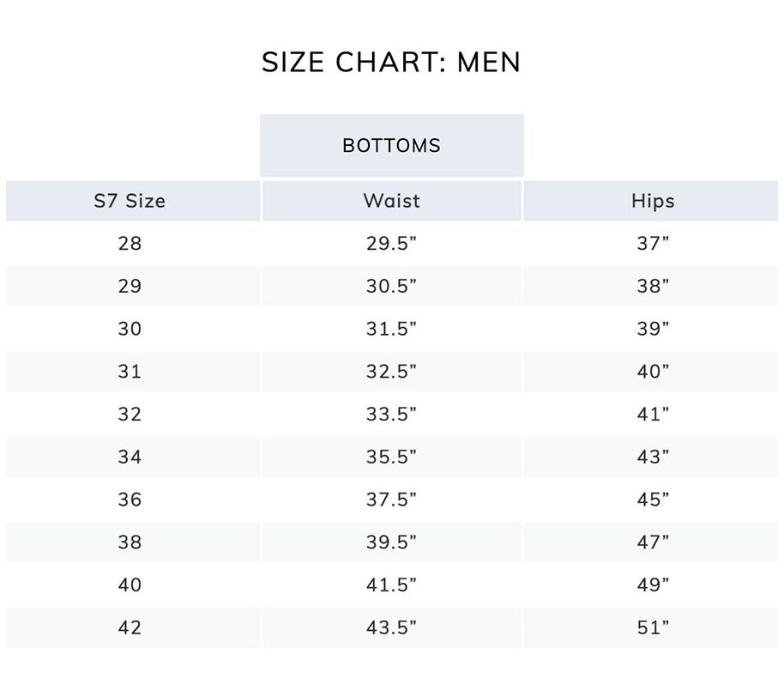
Task: Click the 29.5” waist cell
Action: pos(391,244)
